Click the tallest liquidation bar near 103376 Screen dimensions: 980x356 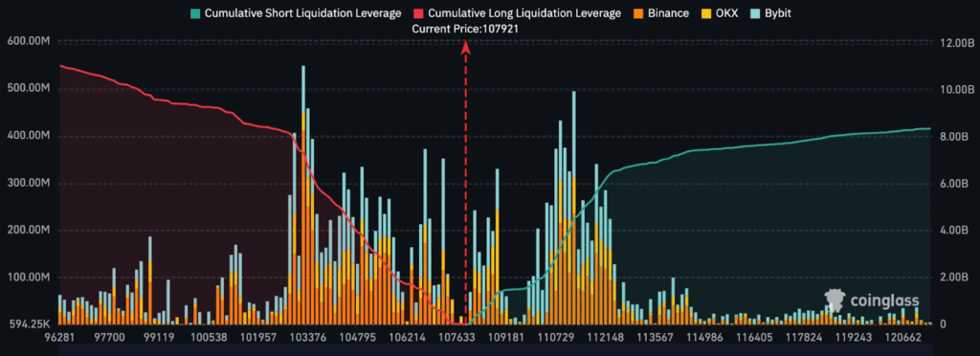point(303,195)
